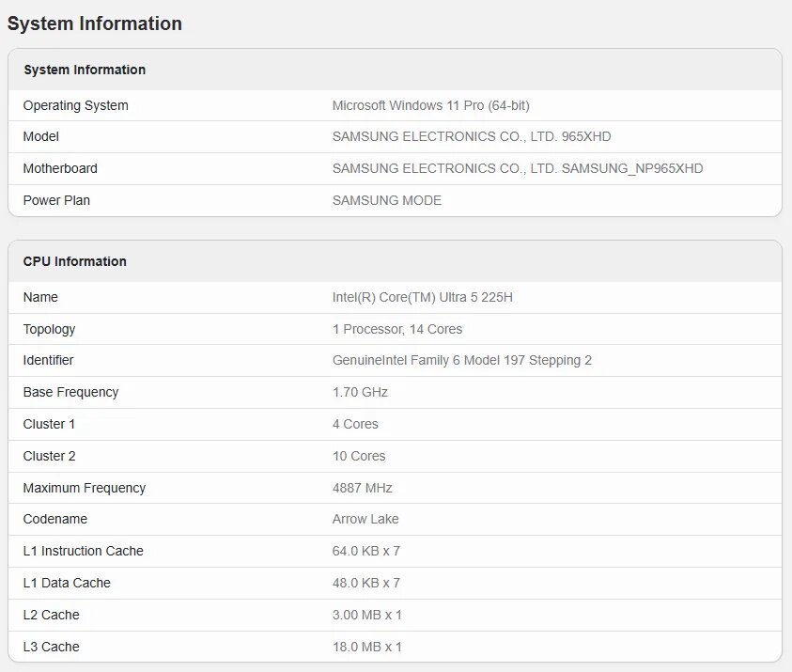Viewport: 792px width, 672px height.
Task: Click the System Information page title
Action: 95,23
